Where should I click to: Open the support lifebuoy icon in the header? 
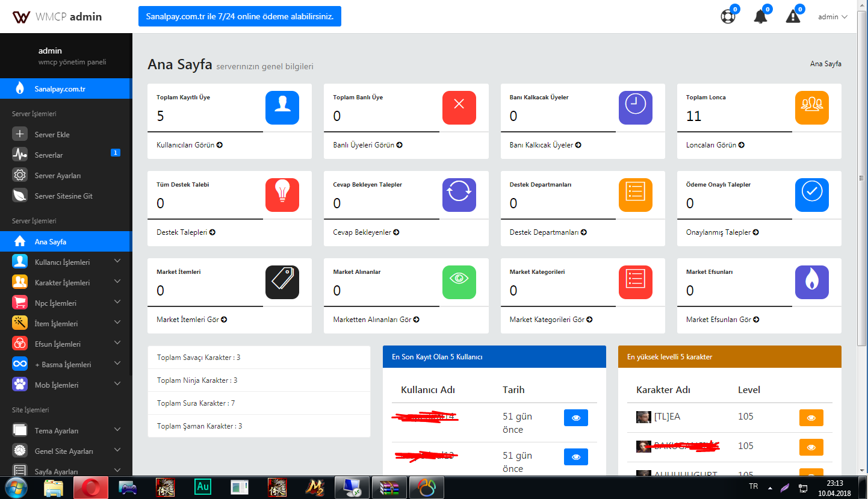tap(728, 16)
